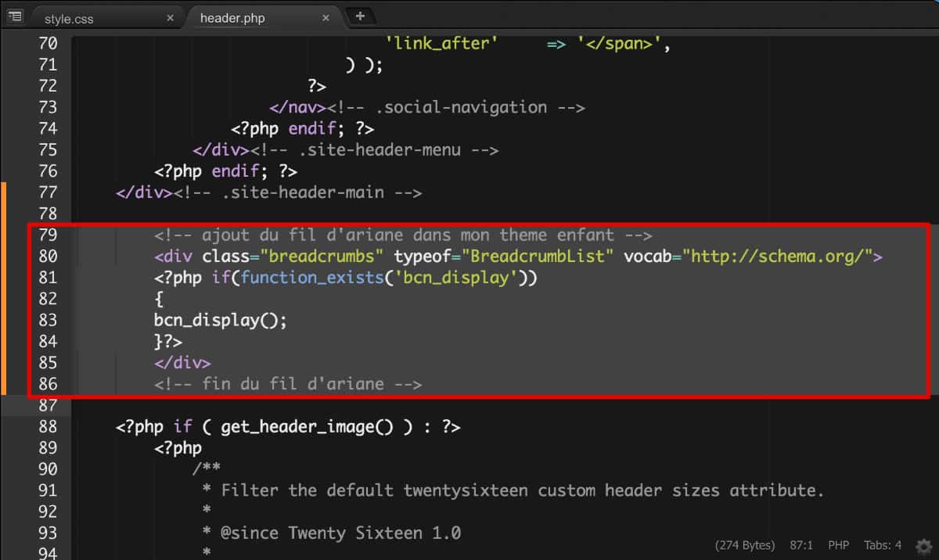
Task: Click the (274 Bytes) file size indicator
Action: (744, 545)
